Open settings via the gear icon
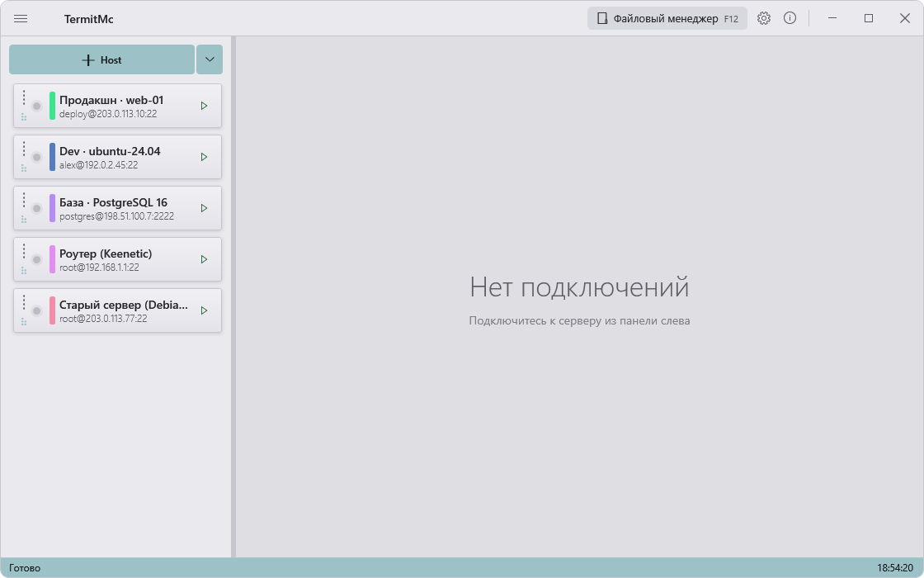Screen dimensions: 924x578 pos(764,18)
